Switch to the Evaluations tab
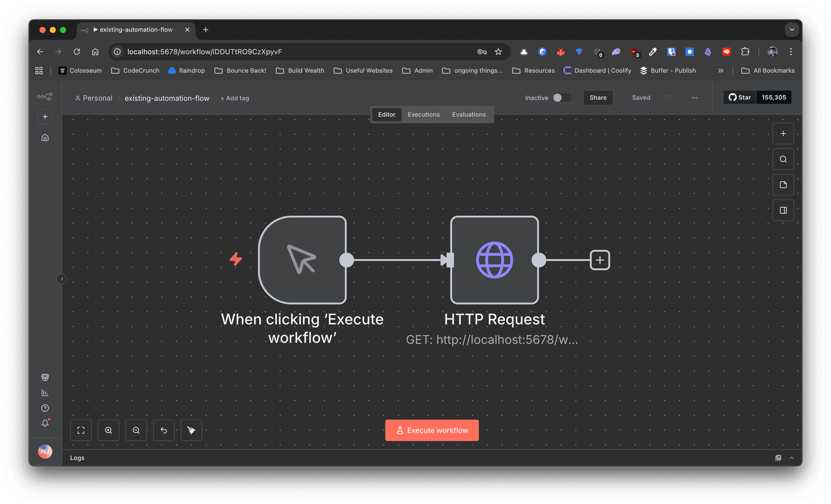831x504 pixels. click(x=468, y=114)
